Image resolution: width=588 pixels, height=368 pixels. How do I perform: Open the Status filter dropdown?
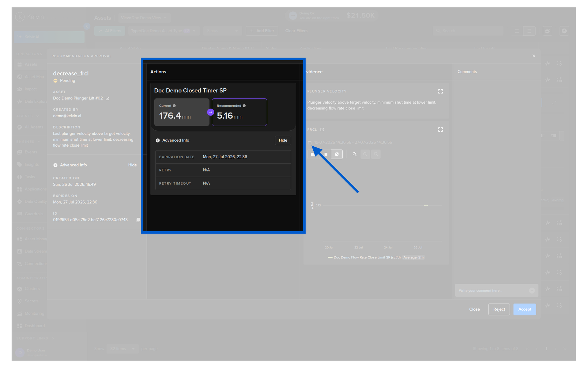pos(222,31)
